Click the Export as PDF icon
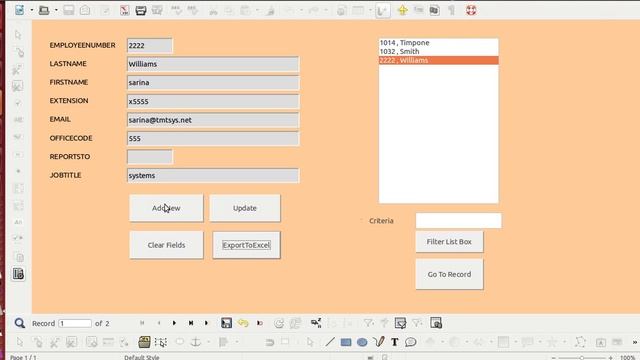Screen dimensions: 640x360 124,10
